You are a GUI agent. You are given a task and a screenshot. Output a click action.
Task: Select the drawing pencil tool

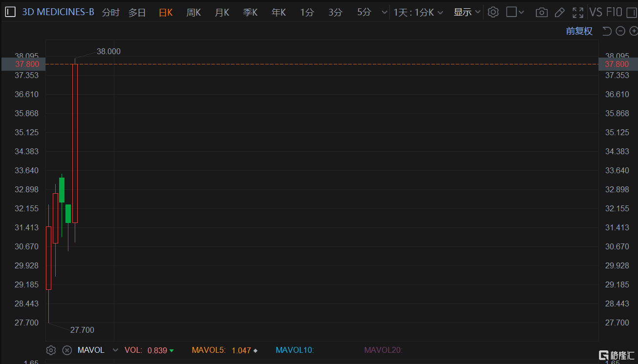coord(560,13)
